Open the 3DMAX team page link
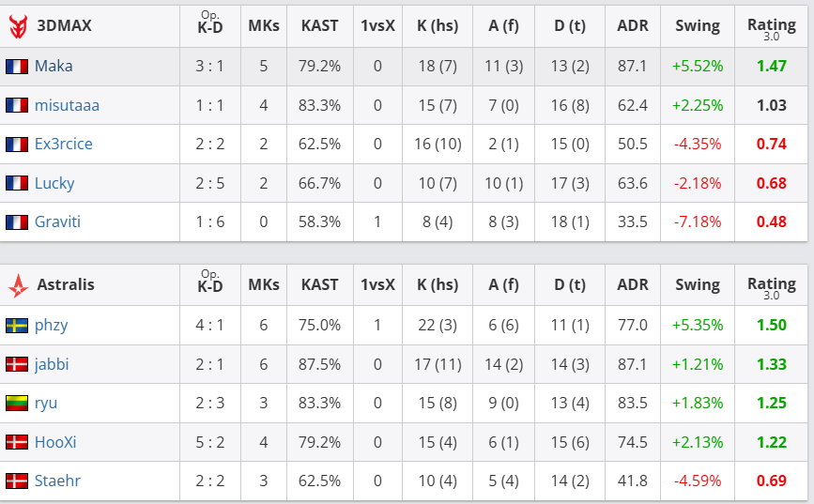Screen dimensions: 814x504 64,26
